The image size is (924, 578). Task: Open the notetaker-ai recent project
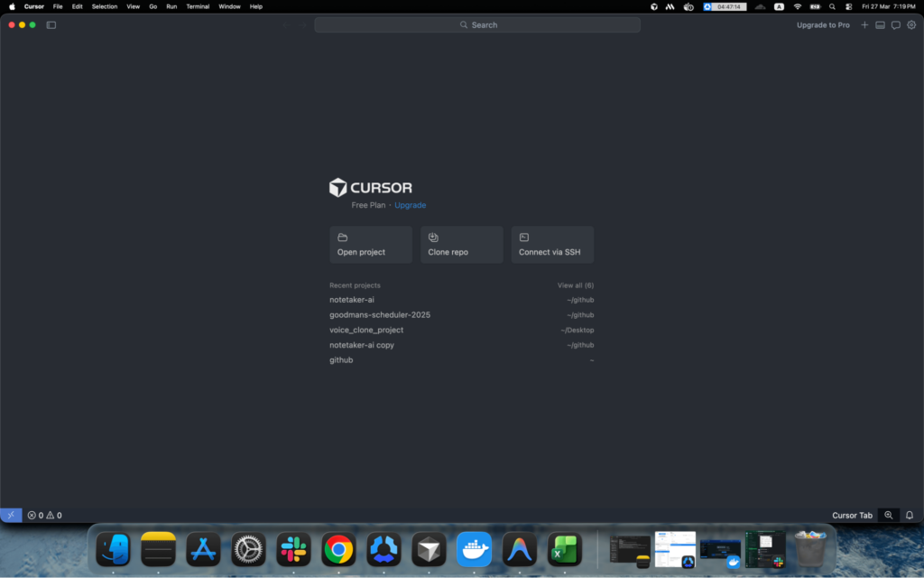pos(354,299)
